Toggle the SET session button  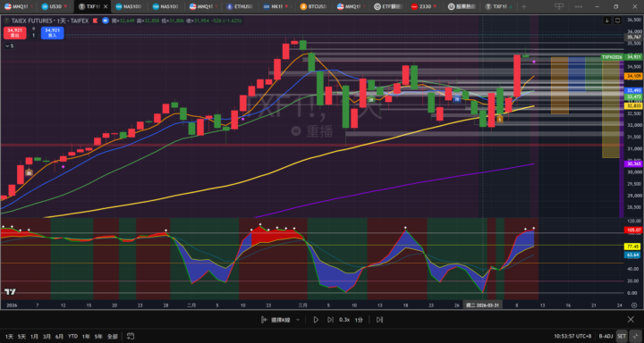coord(622,336)
